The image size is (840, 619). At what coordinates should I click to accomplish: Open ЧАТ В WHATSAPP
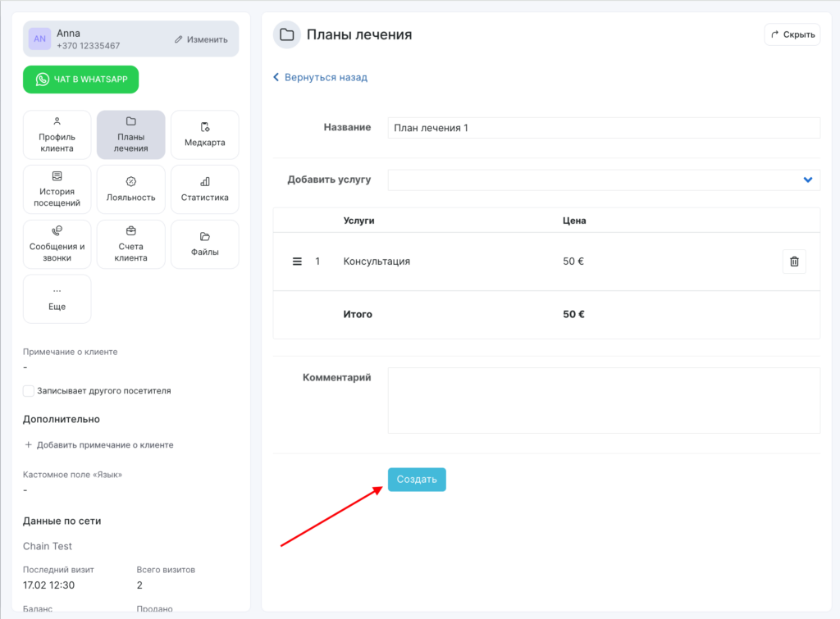click(x=80, y=80)
